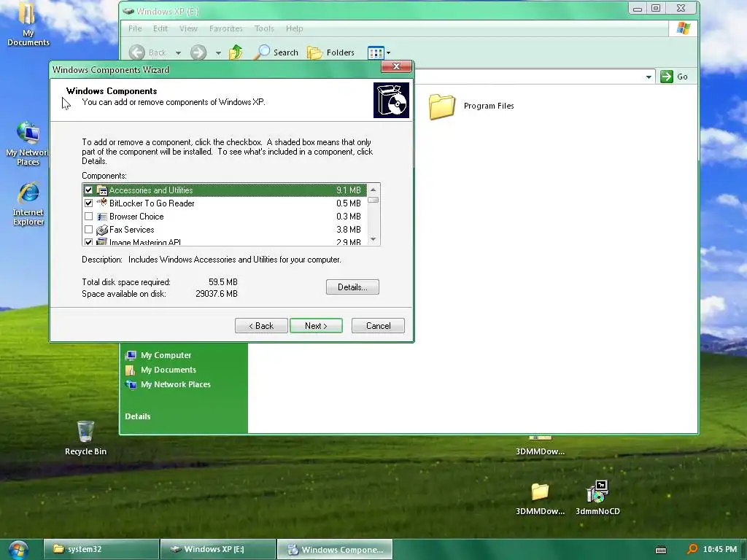The height and width of the screenshot is (560, 747).
Task: Click the components list scroll up arrow
Action: [373, 190]
